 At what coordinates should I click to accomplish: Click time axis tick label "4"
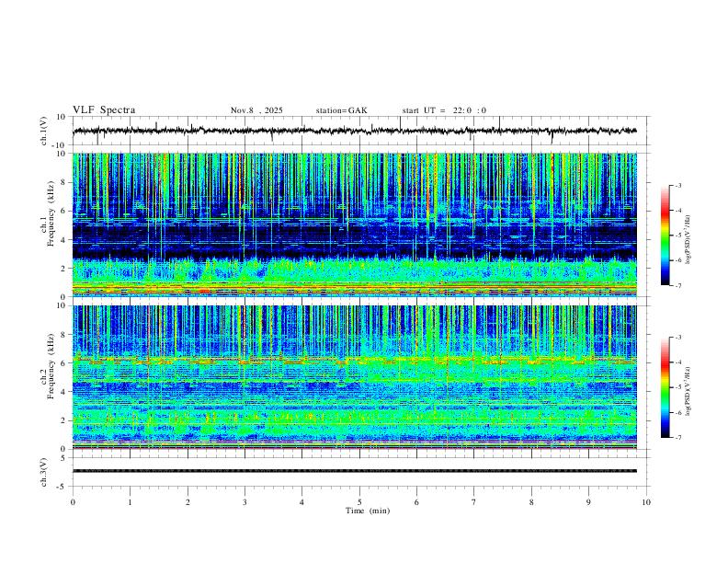(302, 502)
